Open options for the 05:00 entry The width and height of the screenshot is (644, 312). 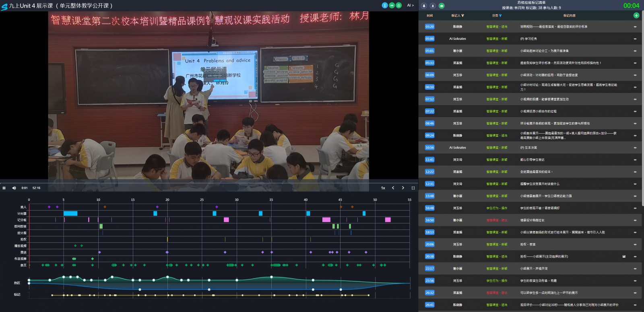635,39
